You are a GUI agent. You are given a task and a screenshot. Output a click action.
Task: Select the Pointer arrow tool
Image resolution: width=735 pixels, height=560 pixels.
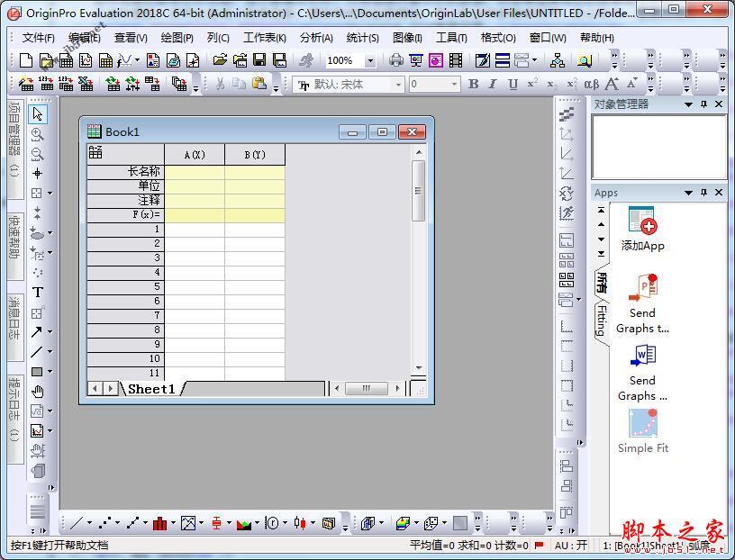pos(38,113)
